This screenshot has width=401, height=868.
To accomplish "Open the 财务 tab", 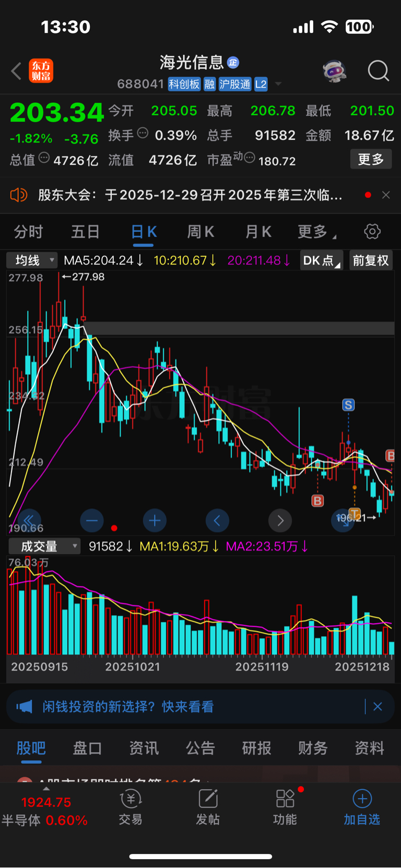I will [x=313, y=748].
